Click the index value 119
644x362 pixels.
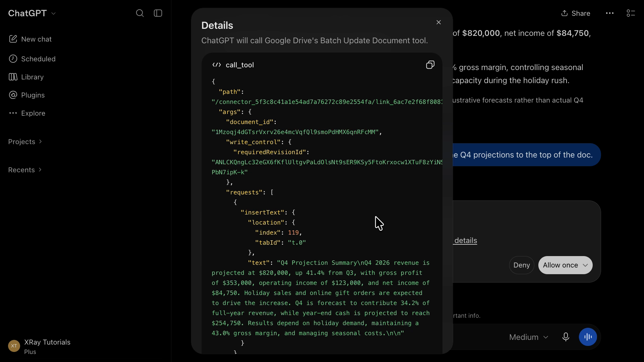pos(293,233)
